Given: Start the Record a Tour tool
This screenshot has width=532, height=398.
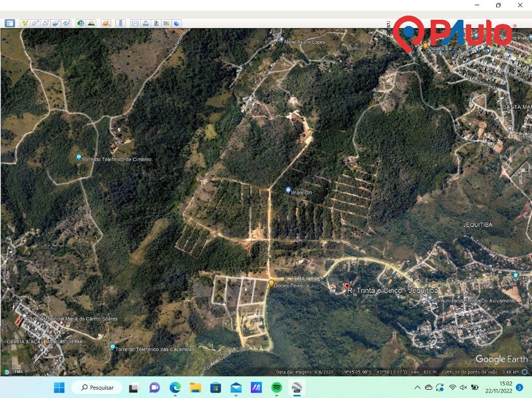Looking at the screenshot, I should [66, 23].
